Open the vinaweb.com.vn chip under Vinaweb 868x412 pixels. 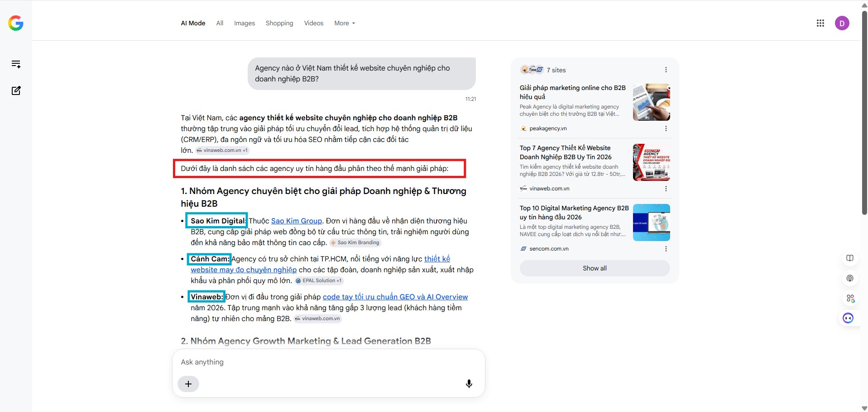click(317, 318)
